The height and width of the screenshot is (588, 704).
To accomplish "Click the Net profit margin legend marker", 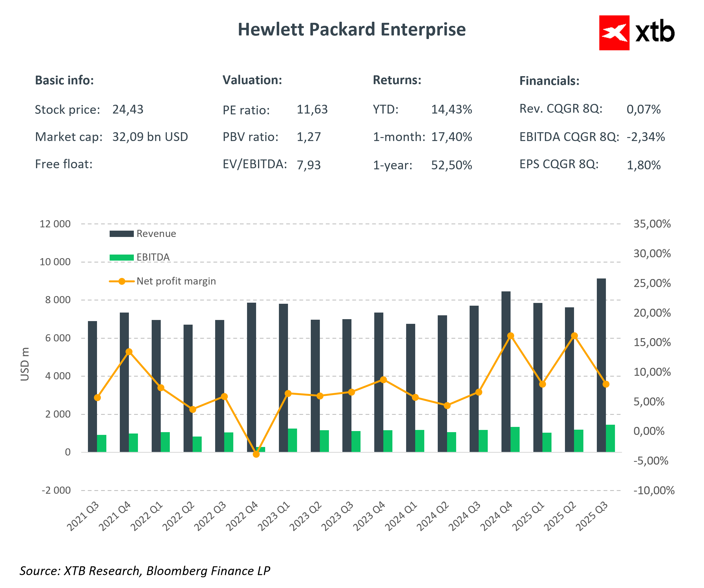I will click(122, 281).
